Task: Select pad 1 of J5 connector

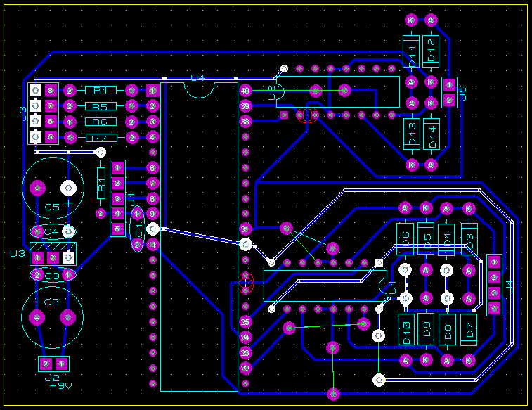Action: [449, 85]
